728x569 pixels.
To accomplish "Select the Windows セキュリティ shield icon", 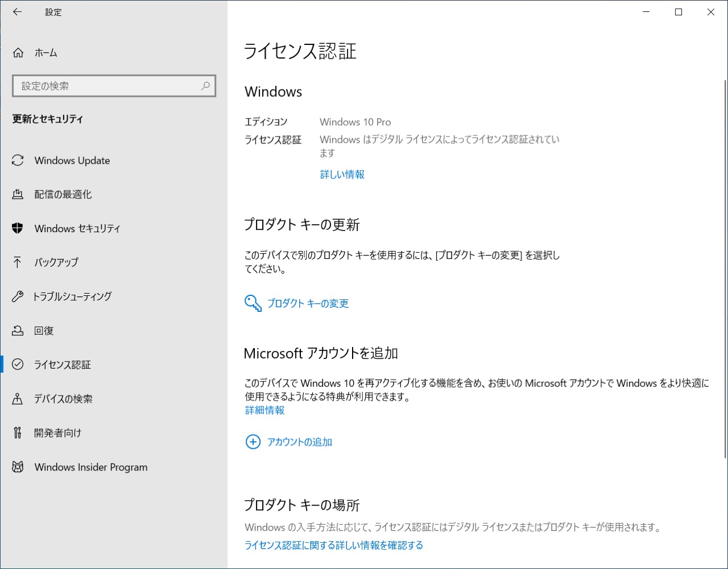I will click(18, 228).
